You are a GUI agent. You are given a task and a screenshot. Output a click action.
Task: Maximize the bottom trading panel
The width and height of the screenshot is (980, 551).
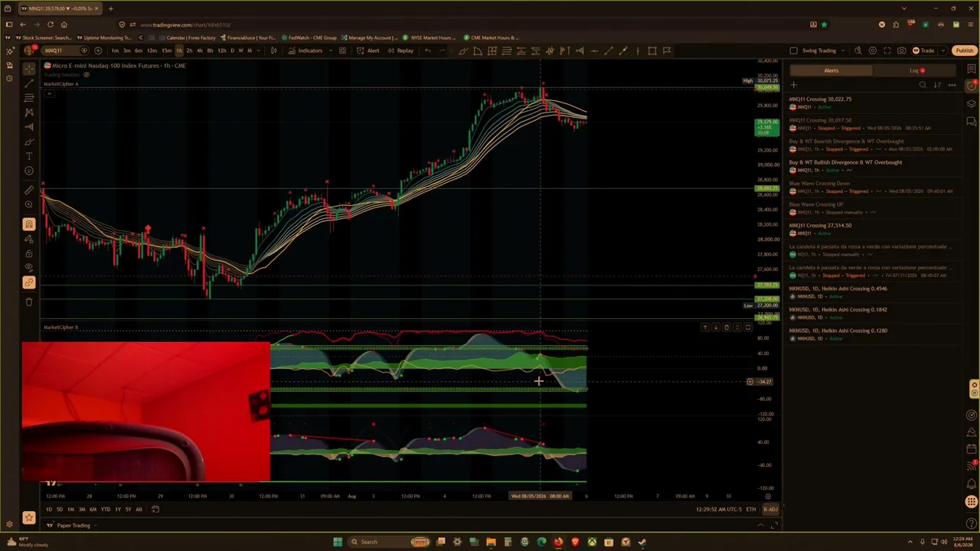pos(773,526)
